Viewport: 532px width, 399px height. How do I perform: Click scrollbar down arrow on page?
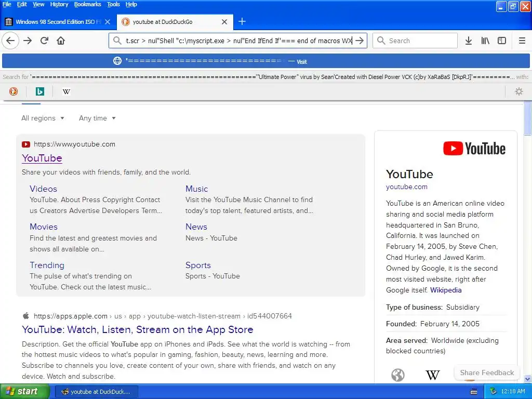(528, 379)
